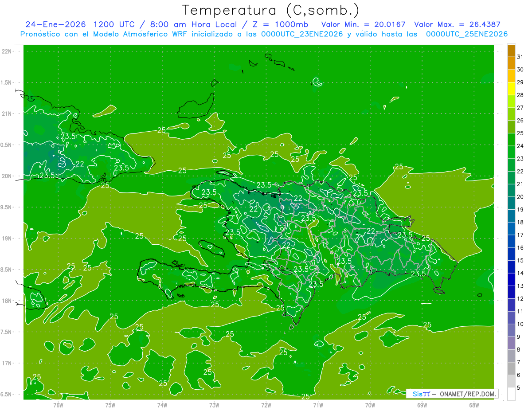Viewport: 532px width, 411px height.
Task: Click colorbar value 24
Action: (520, 146)
